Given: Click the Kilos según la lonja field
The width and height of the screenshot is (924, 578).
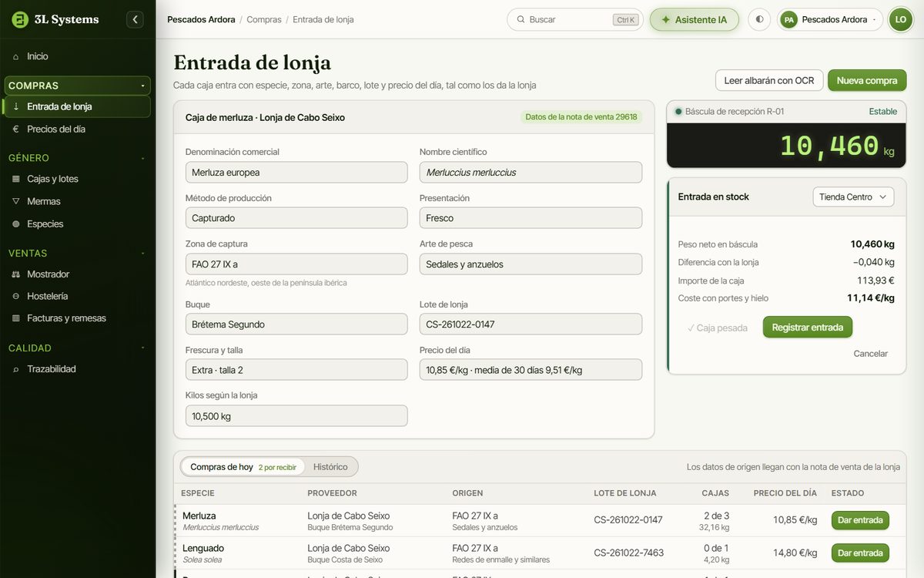Looking at the screenshot, I should pyautogui.click(x=296, y=416).
